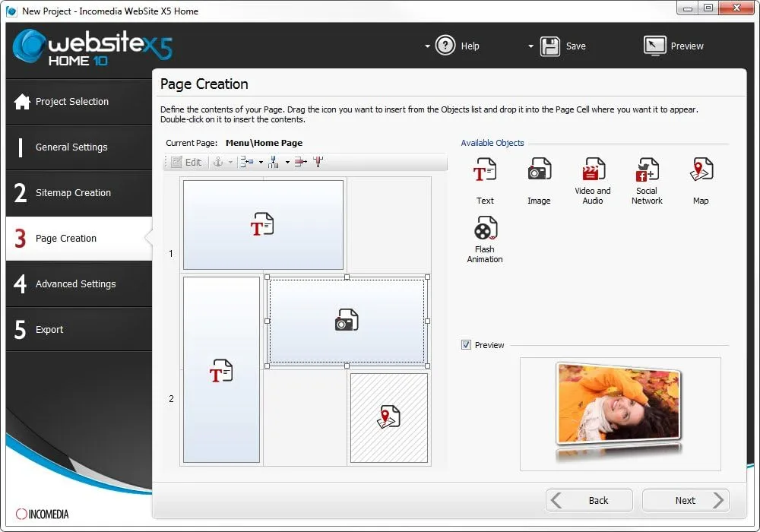The height and width of the screenshot is (532, 760).
Task: Open the Save dropdown arrow
Action: tap(530, 46)
